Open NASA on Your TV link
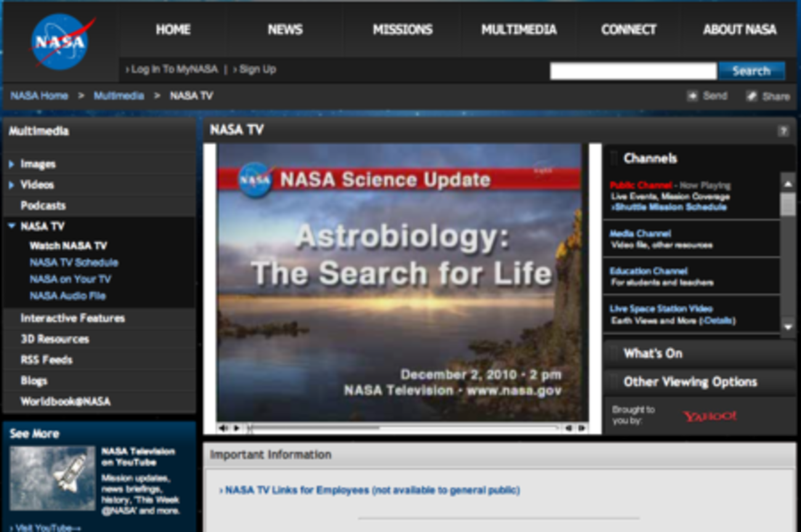The width and height of the screenshot is (801, 532). pyautogui.click(x=70, y=279)
